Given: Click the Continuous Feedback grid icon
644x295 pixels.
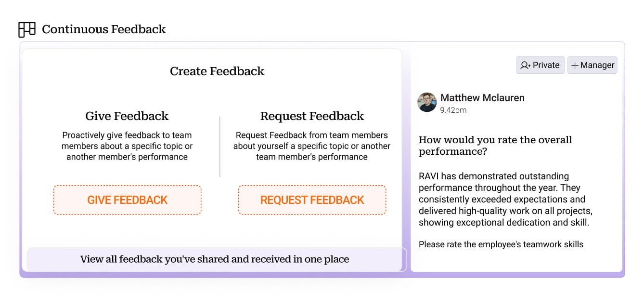Looking at the screenshot, I should coord(27,29).
